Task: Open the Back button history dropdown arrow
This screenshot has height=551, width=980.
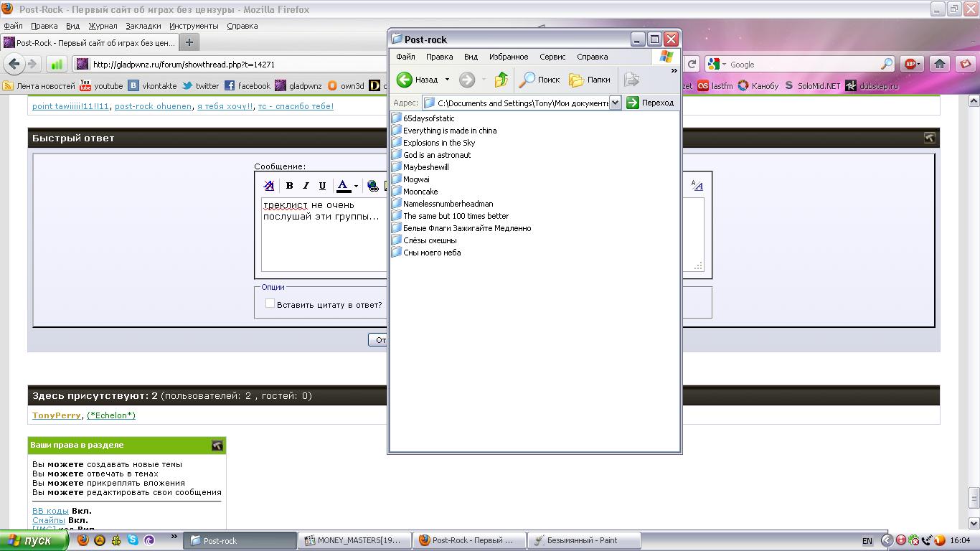Action: tap(447, 80)
